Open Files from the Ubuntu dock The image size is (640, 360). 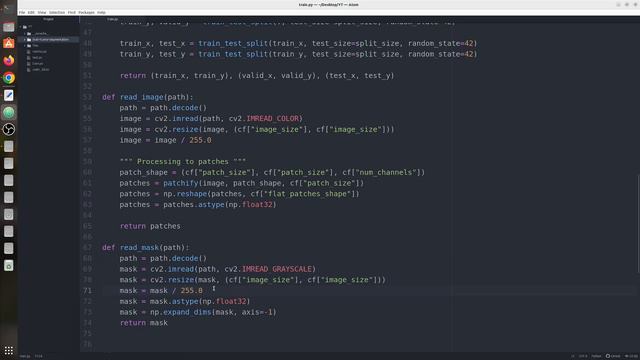(9, 27)
